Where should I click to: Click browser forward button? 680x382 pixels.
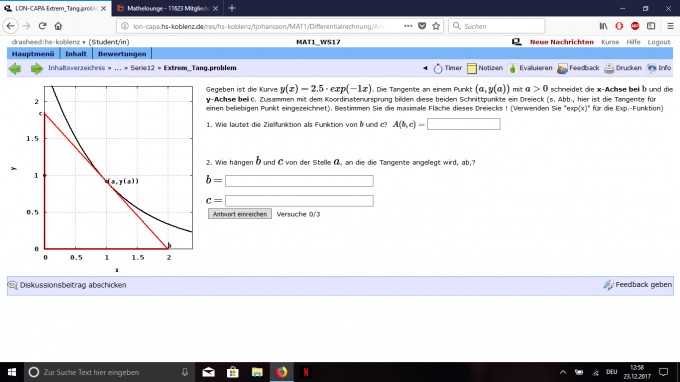coord(26,26)
